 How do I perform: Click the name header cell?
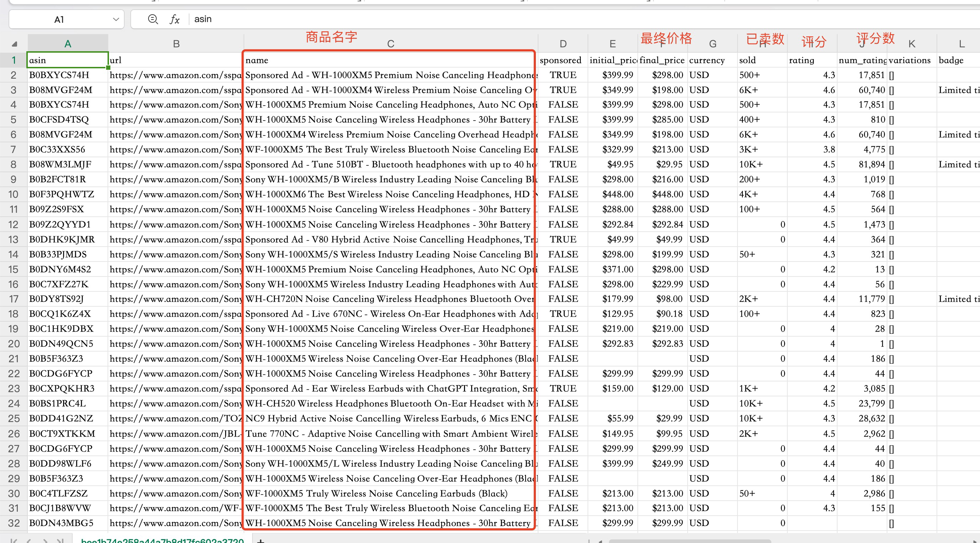pos(391,60)
